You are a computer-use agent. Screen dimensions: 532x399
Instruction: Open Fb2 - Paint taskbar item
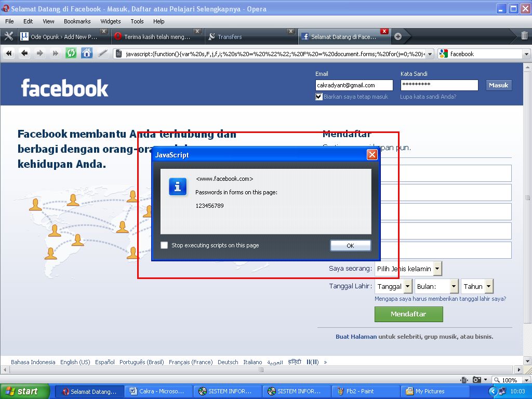(x=366, y=391)
